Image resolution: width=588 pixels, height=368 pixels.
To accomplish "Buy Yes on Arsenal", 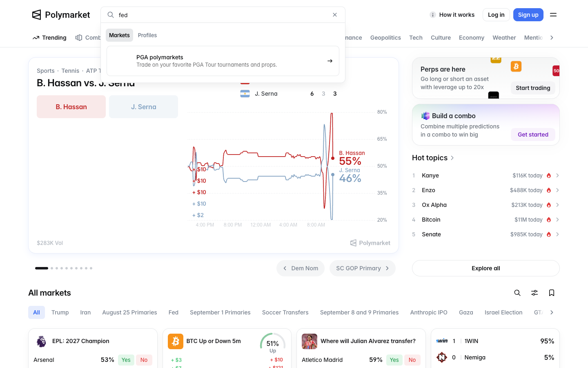I will click(x=126, y=360).
